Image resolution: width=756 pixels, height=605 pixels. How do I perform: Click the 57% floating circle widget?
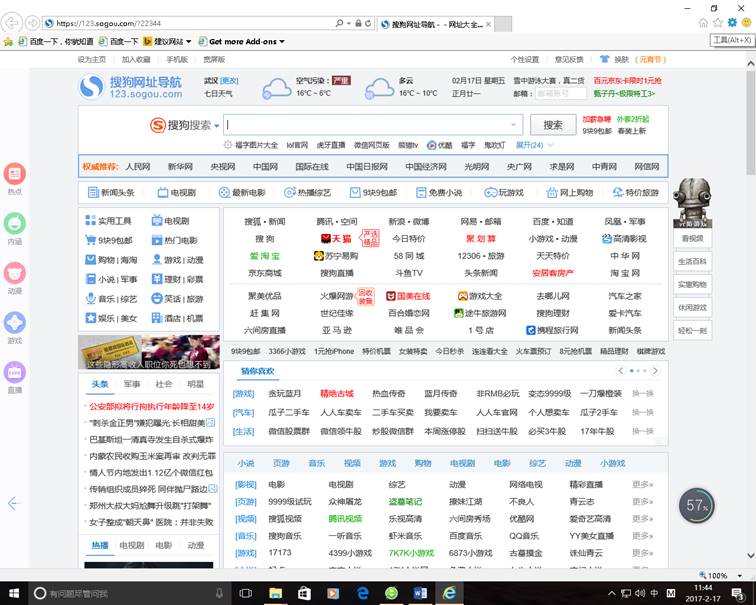pyautogui.click(x=697, y=506)
